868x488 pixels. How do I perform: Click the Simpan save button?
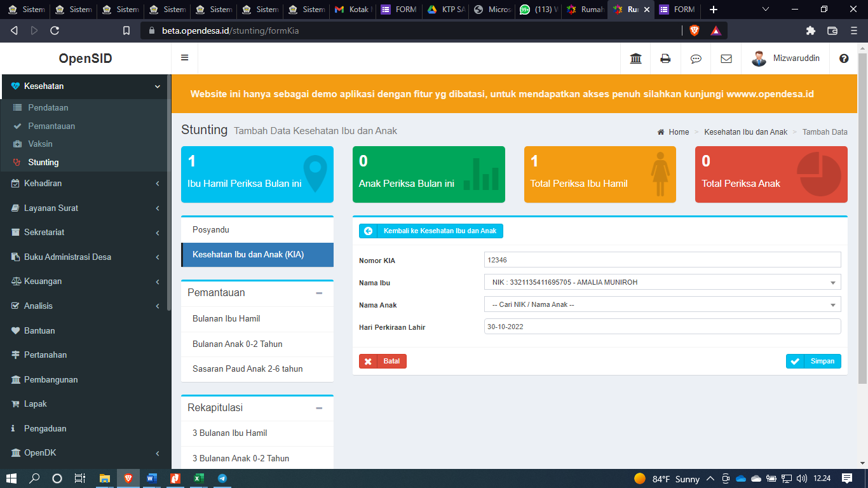coord(813,361)
